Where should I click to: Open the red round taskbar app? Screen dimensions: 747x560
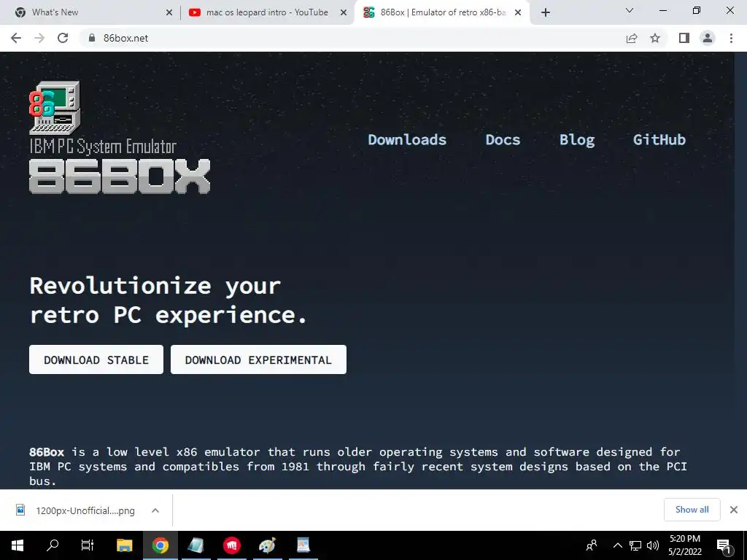(231, 545)
